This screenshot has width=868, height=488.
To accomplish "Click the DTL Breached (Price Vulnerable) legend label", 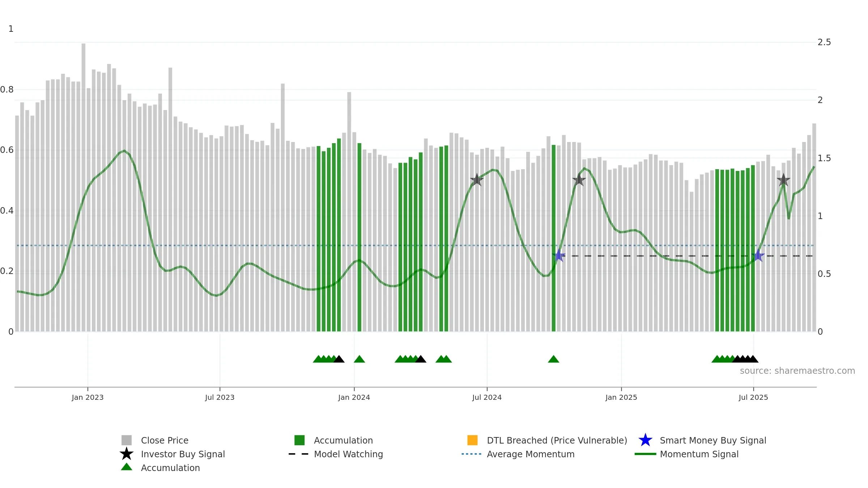I will 557,440.
